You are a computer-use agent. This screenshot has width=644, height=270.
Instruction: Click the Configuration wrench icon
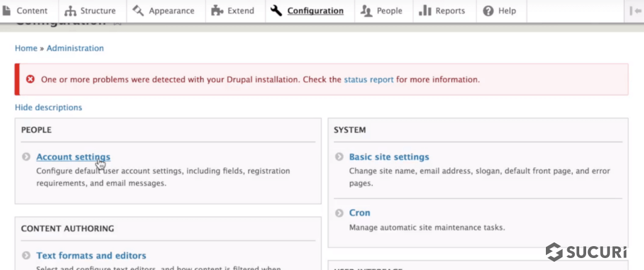coord(276,11)
